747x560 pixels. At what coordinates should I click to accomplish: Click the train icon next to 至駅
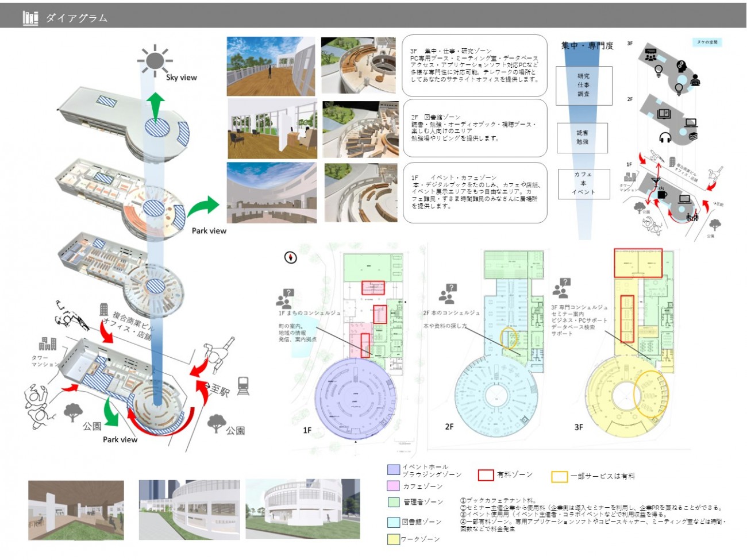[x=243, y=385]
